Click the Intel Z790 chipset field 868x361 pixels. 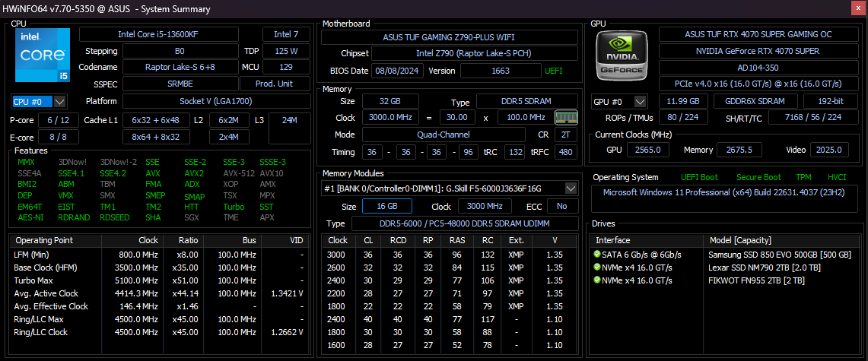tap(475, 54)
